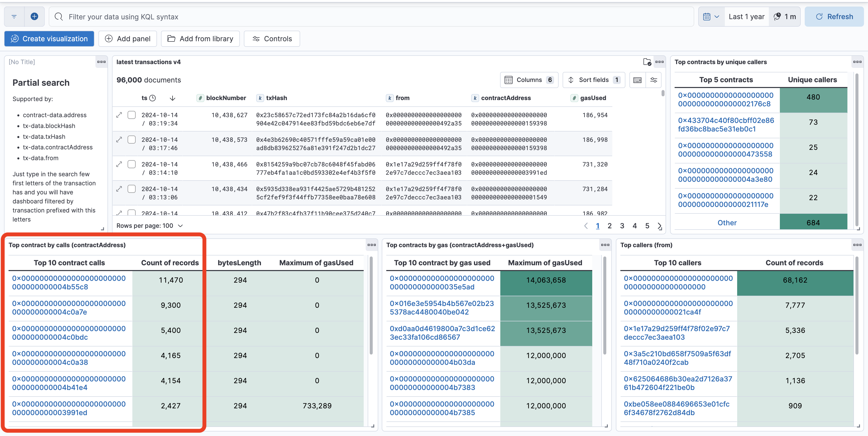Go to page 5 of transactions

647,226
